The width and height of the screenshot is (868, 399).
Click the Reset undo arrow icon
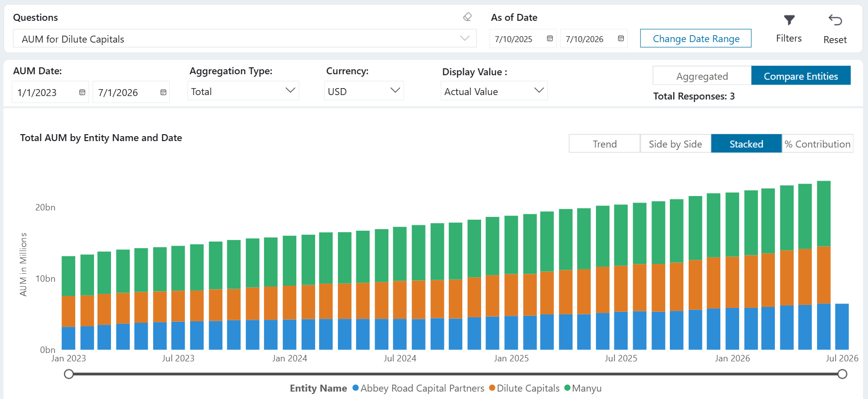[835, 20]
